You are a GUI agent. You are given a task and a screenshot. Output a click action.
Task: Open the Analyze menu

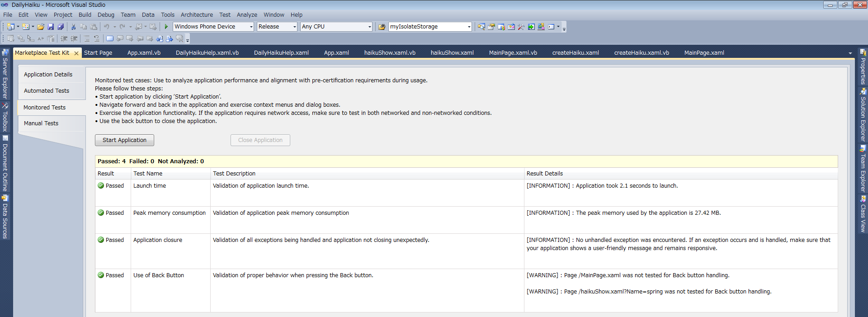[247, 14]
